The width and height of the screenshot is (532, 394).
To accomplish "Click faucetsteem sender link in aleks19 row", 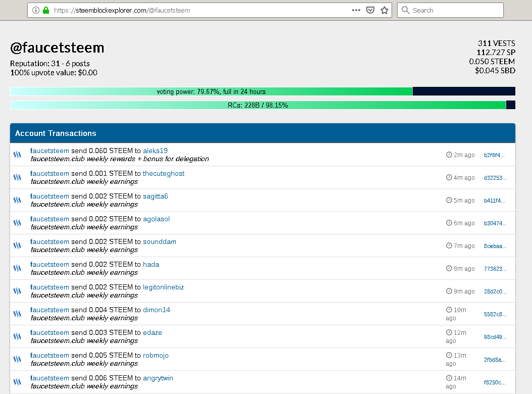I will pos(50,151).
